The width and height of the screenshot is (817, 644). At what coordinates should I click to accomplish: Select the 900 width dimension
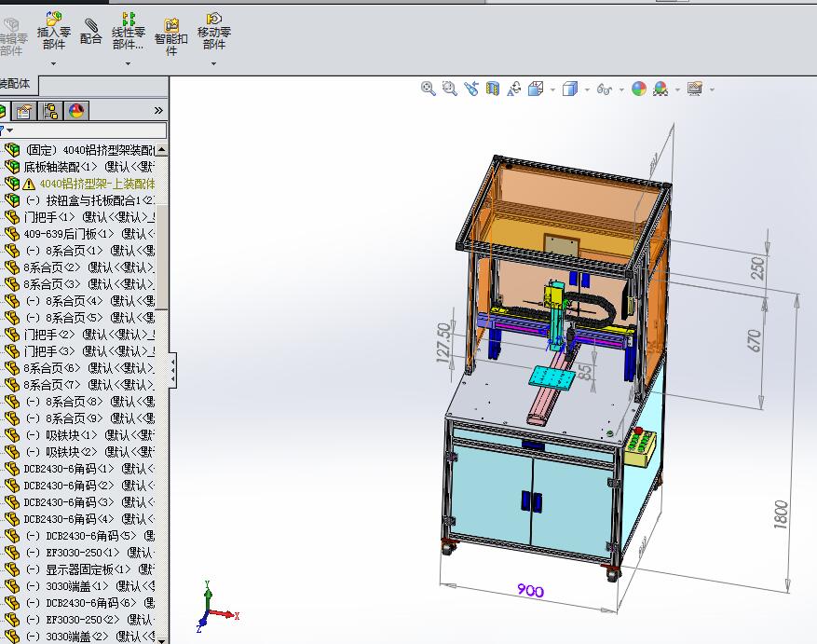coord(530,590)
